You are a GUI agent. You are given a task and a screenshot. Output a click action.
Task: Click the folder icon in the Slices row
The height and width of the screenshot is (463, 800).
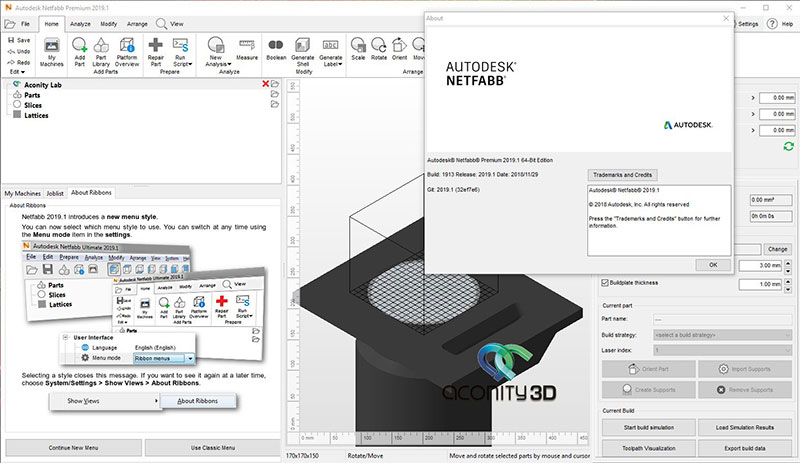coord(275,104)
